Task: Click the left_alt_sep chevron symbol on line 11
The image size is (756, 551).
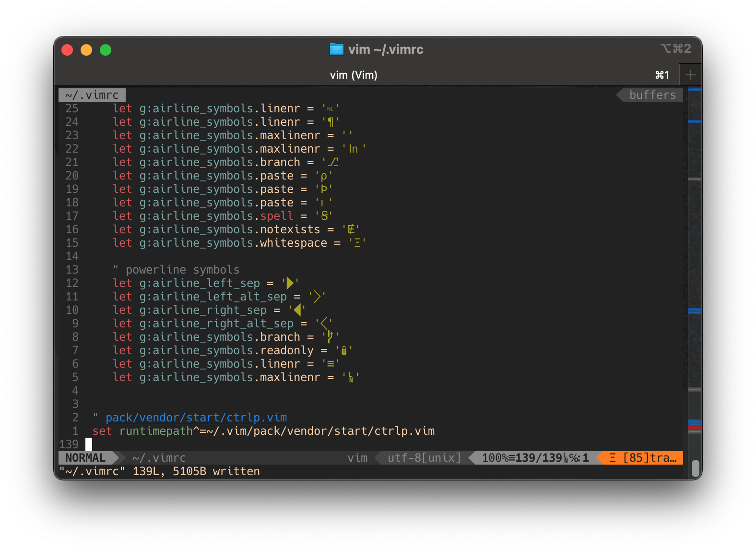Action: (x=317, y=297)
